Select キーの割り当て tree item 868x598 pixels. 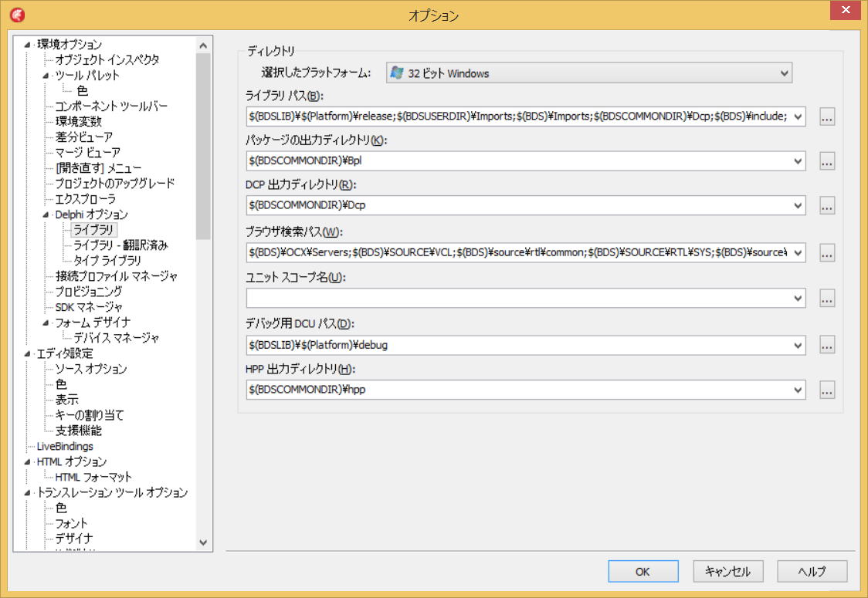89,415
